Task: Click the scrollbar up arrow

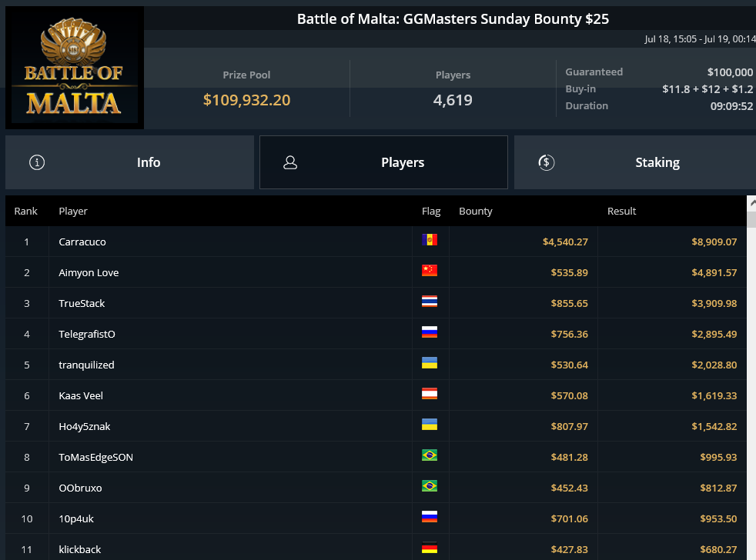Action: coord(751,203)
